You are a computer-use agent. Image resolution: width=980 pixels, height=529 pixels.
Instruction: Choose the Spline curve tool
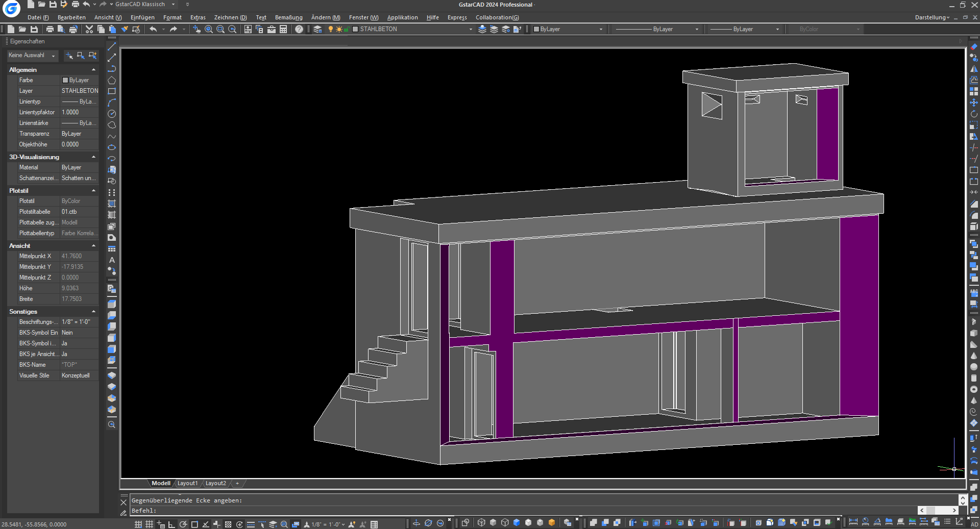[x=112, y=136]
